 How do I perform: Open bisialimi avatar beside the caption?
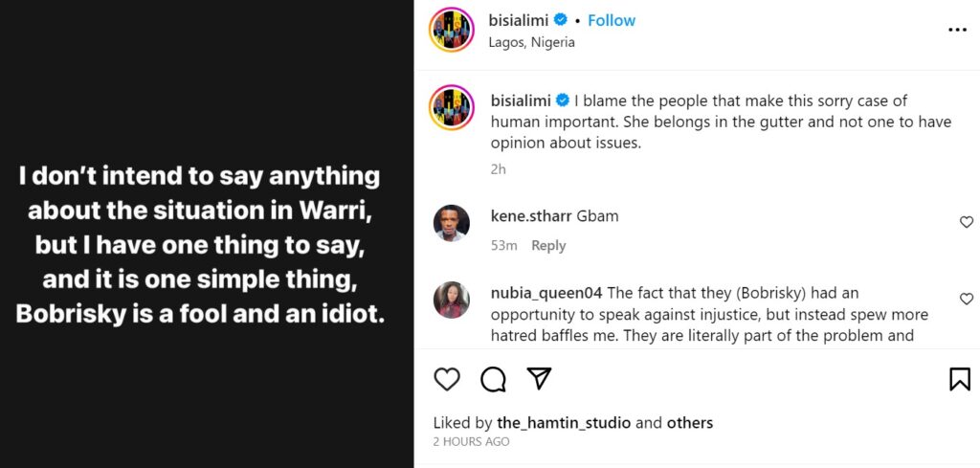pyautogui.click(x=452, y=108)
